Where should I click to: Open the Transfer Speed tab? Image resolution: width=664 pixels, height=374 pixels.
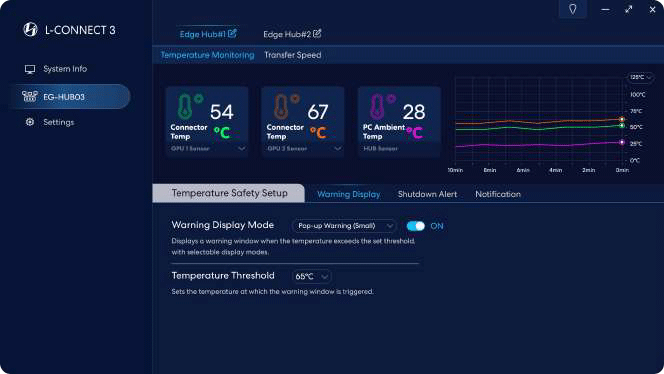click(293, 55)
